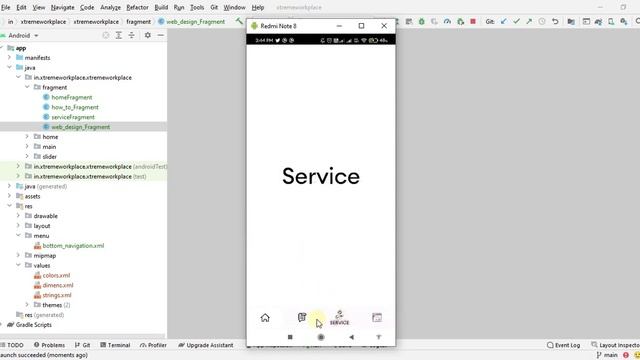Click the main Git branch indicator
Image resolution: width=640 pixels, height=360 pixels.
click(x=607, y=355)
